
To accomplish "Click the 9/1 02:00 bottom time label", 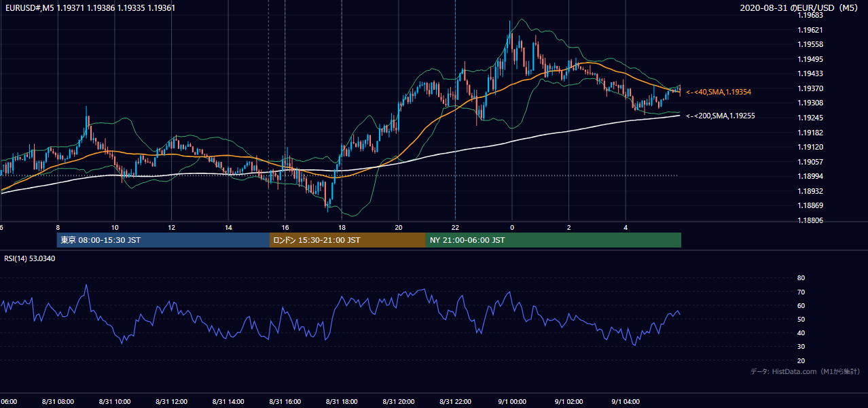I will pyautogui.click(x=568, y=402).
